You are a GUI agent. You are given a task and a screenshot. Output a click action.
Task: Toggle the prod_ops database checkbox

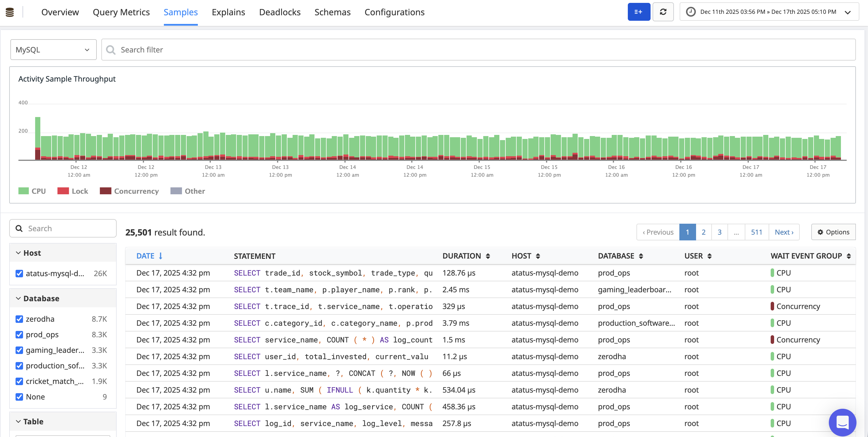click(19, 334)
